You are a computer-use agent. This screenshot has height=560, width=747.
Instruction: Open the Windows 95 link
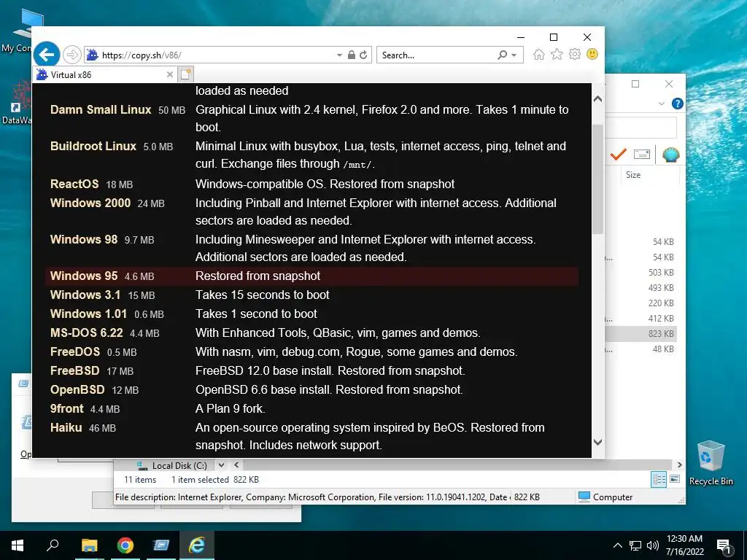[x=84, y=276]
